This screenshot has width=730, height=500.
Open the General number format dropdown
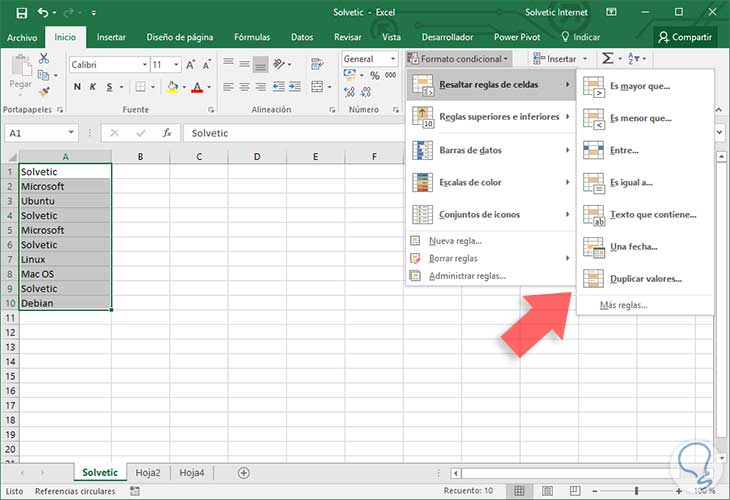pos(393,59)
